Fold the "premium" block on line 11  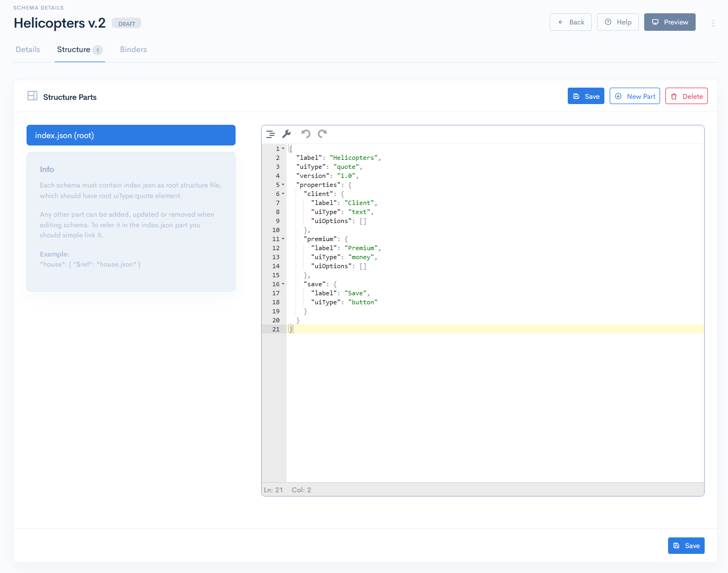283,239
